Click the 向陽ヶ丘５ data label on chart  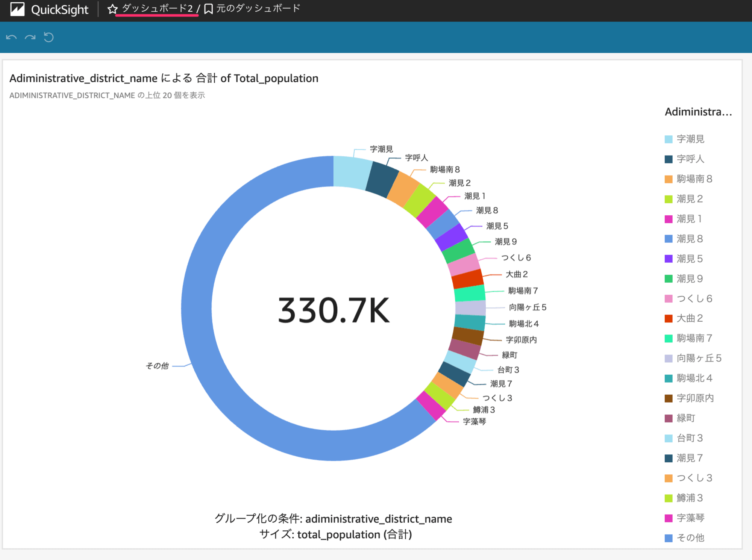[x=528, y=307]
